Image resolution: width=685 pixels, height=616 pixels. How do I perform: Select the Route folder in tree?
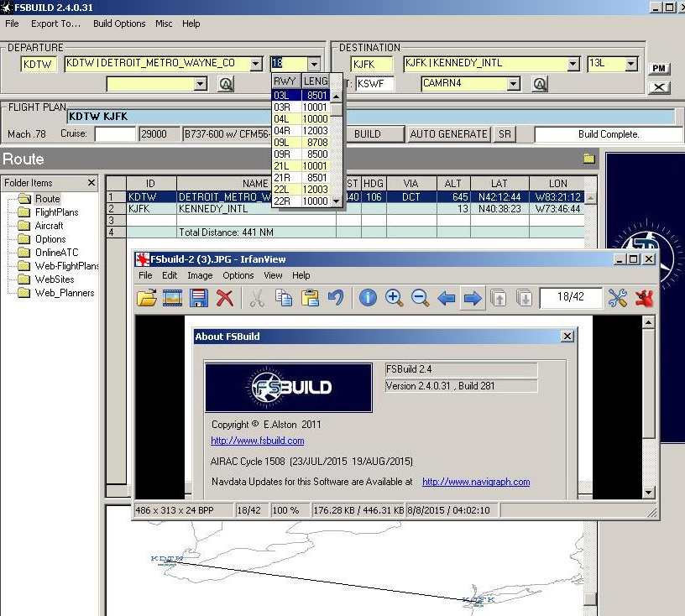pos(48,199)
